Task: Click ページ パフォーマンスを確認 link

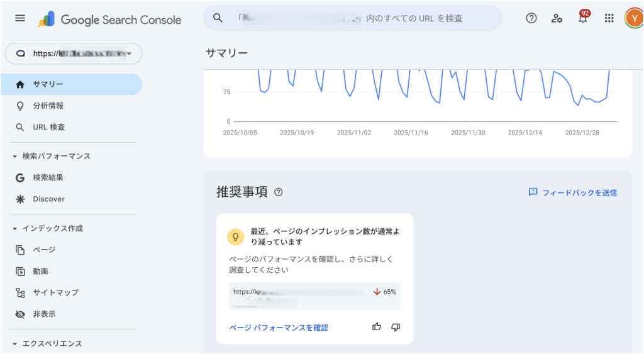Action: (279, 328)
